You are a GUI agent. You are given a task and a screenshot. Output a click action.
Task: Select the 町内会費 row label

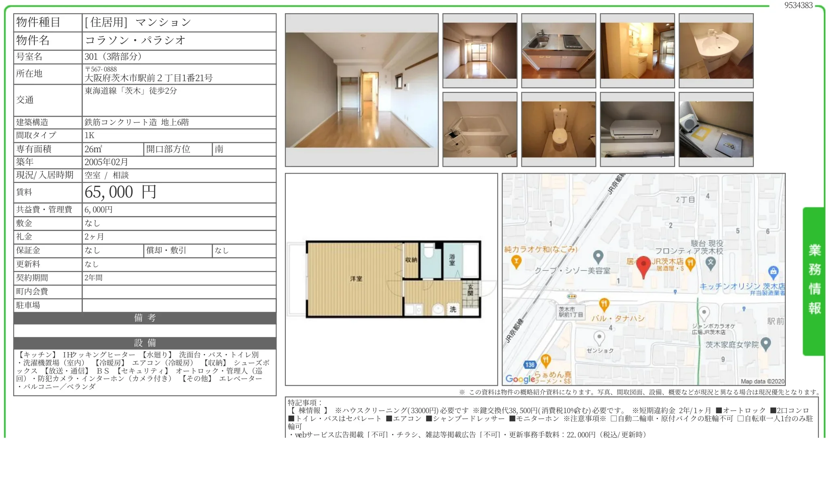point(32,292)
